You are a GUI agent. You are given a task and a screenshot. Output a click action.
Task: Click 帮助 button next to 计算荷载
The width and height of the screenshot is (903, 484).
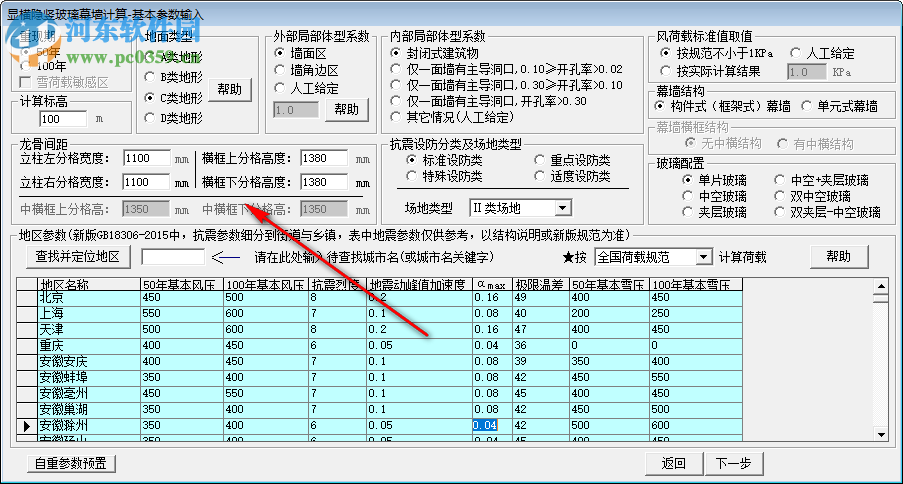tap(838, 257)
